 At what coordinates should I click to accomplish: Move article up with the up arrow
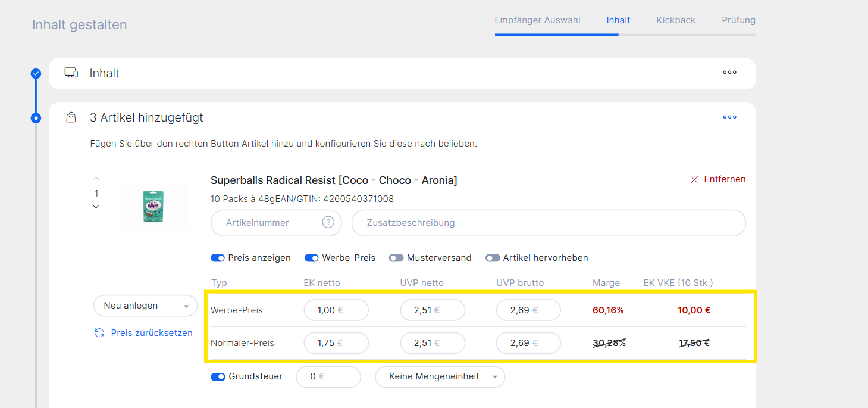96,179
